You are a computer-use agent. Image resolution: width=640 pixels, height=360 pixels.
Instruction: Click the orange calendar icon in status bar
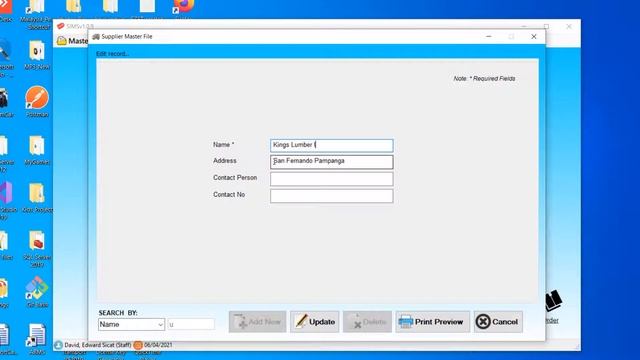click(138, 345)
